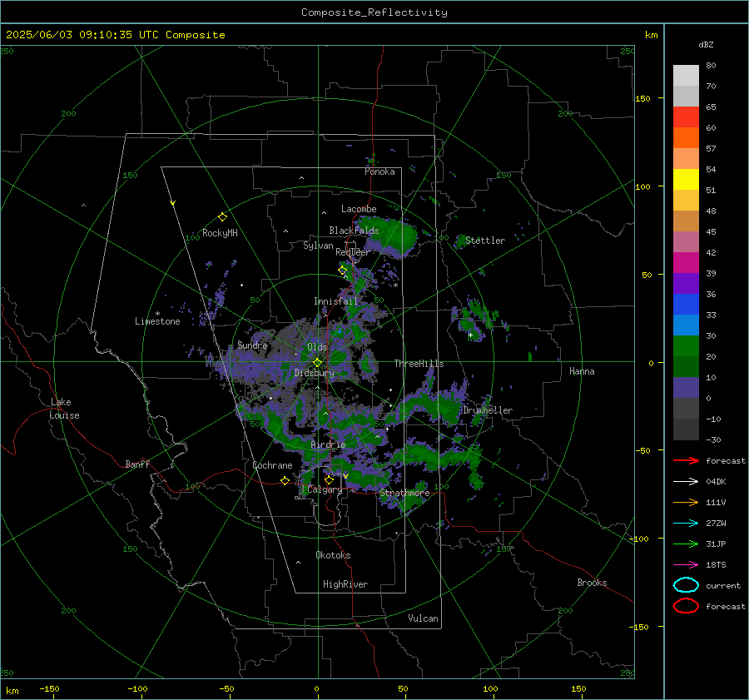Click the Cochrane town label
The width and height of the screenshot is (749, 700).
tap(272, 465)
